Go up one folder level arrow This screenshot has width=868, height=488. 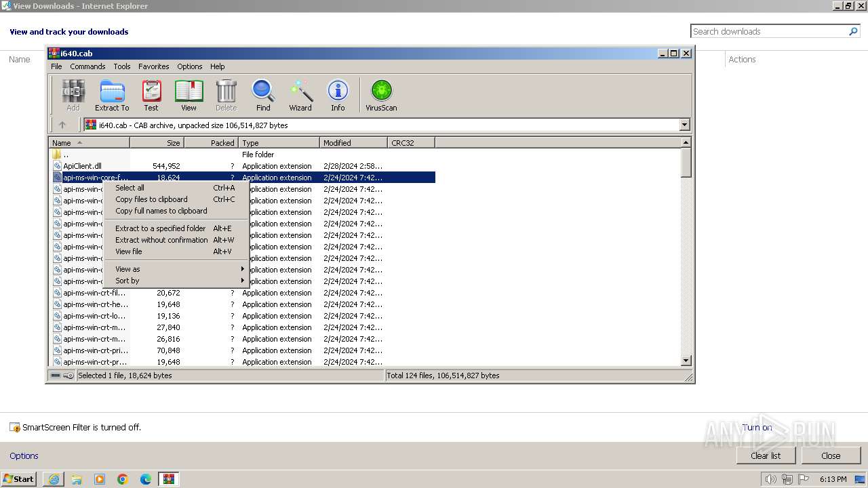click(x=62, y=125)
